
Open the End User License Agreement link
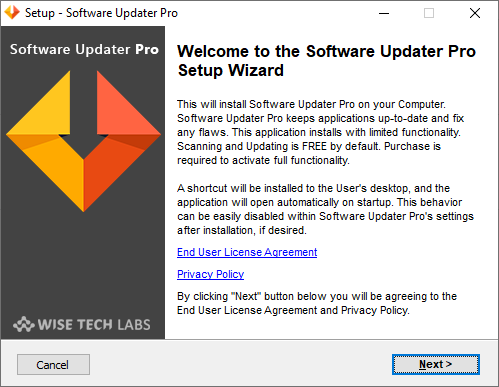point(247,252)
